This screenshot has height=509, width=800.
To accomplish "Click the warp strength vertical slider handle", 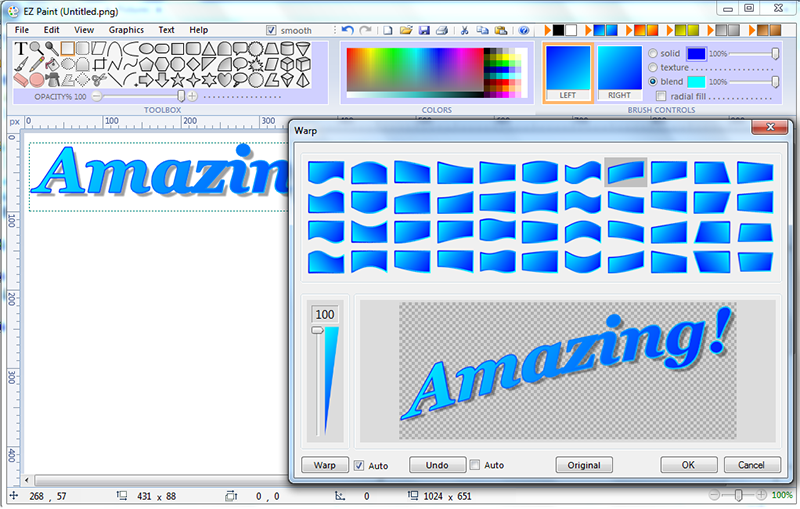I will coord(317,330).
